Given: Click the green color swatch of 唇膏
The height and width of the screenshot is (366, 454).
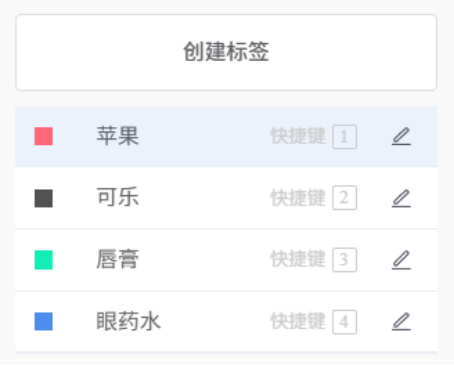Looking at the screenshot, I should (44, 260).
